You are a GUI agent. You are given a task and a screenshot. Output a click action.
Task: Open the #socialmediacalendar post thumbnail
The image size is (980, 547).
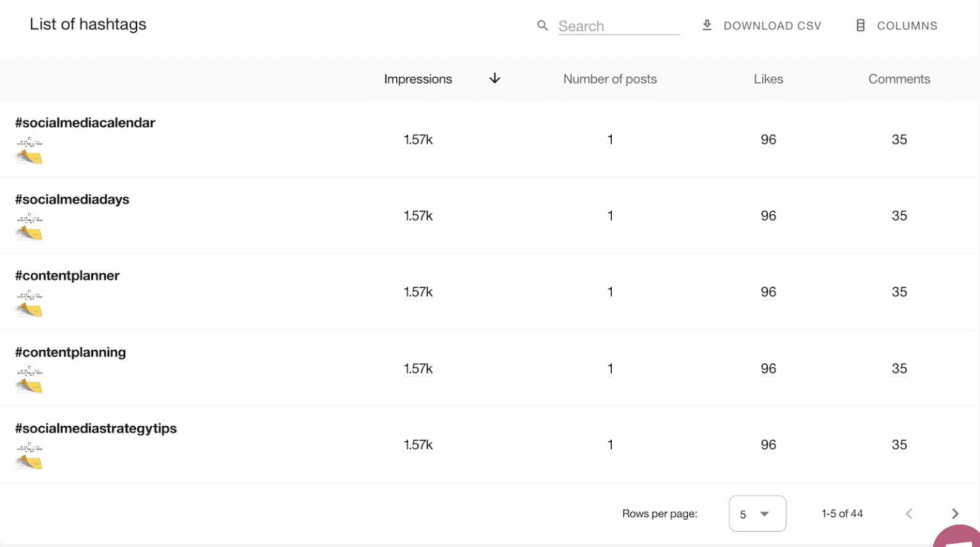coord(29,150)
